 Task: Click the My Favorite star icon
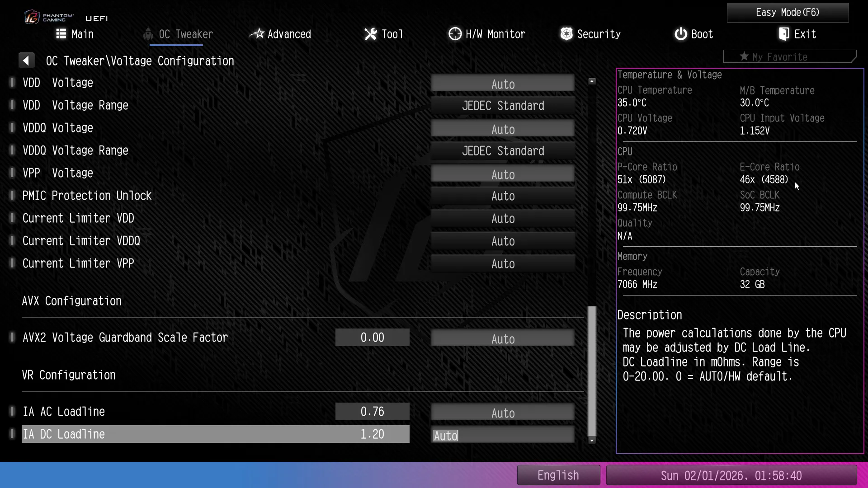tap(744, 56)
